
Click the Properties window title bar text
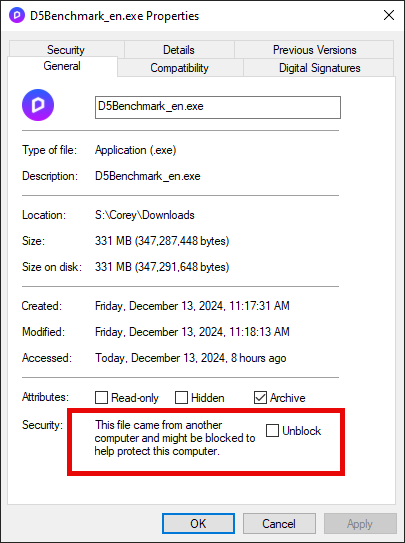click(115, 16)
